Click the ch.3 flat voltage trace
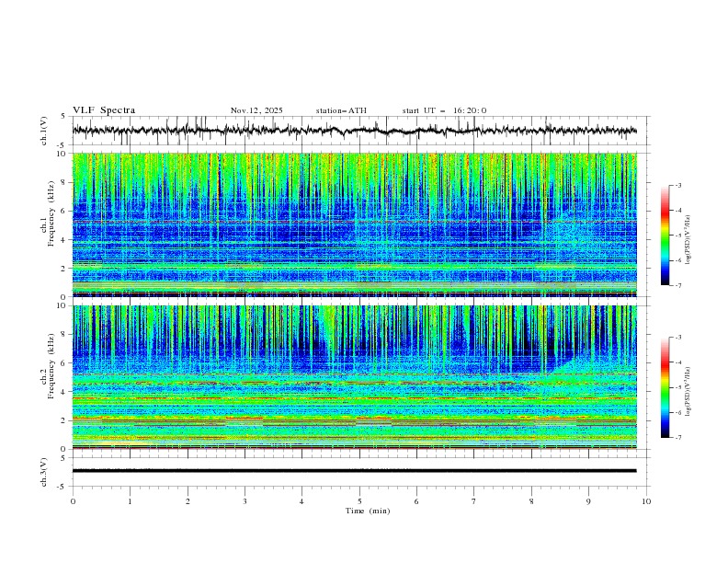This screenshot has height=563, width=728. point(355,471)
